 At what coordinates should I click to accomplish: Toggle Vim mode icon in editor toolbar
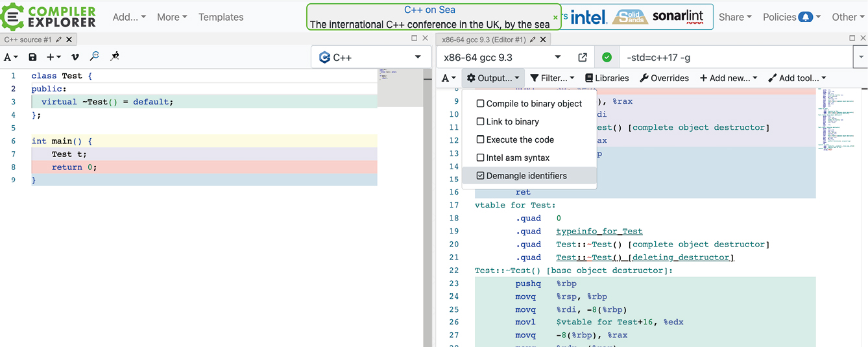tap(75, 57)
